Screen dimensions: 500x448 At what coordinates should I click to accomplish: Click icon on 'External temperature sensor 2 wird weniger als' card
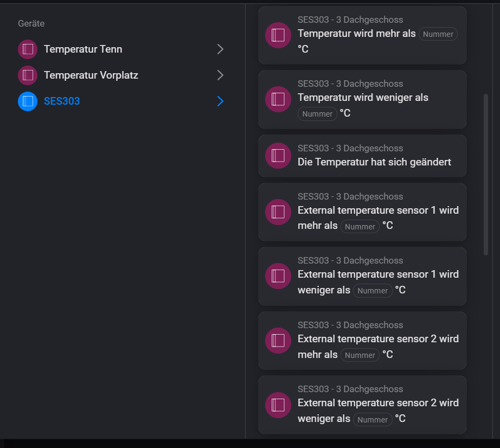click(278, 405)
